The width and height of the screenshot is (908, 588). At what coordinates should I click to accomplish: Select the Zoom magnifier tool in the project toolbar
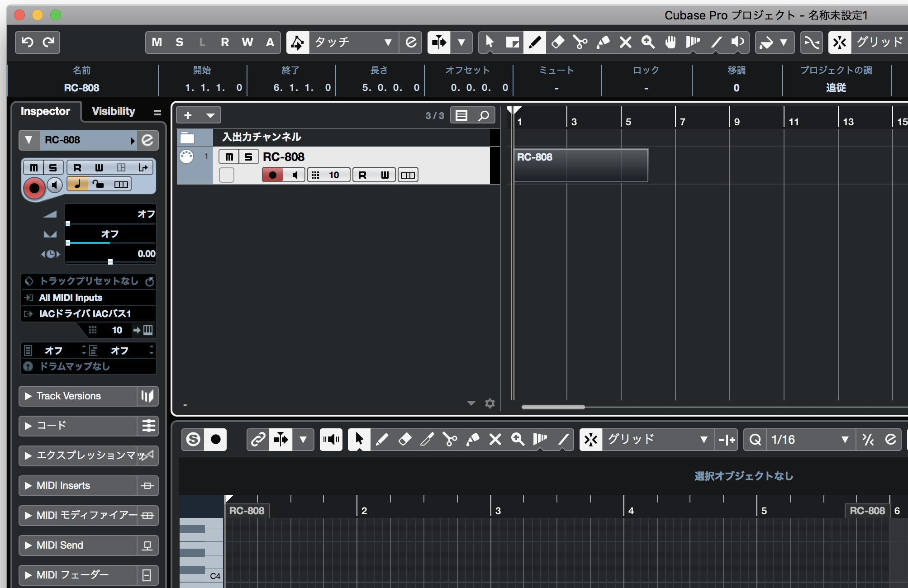(x=648, y=42)
